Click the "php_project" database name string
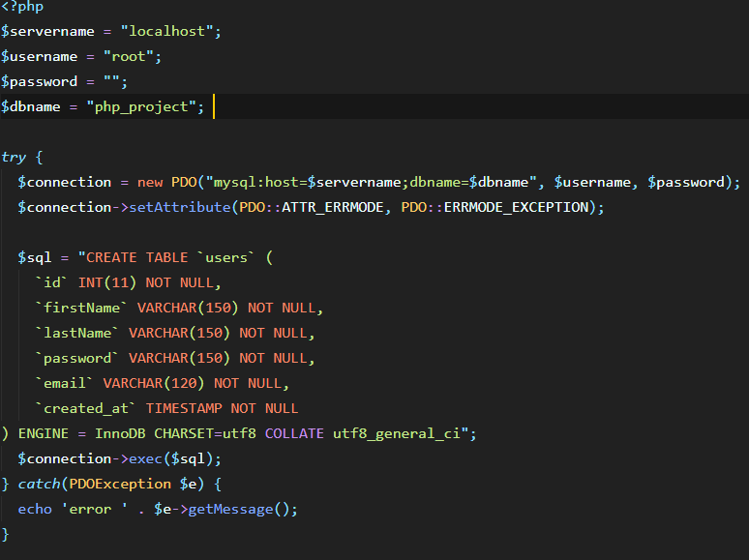749x560 pixels. 145,106
